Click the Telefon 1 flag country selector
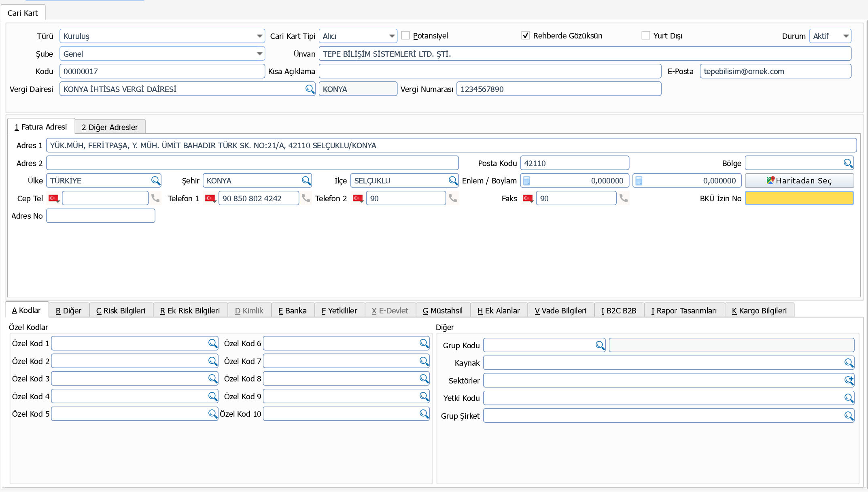This screenshot has width=868, height=492. click(210, 198)
